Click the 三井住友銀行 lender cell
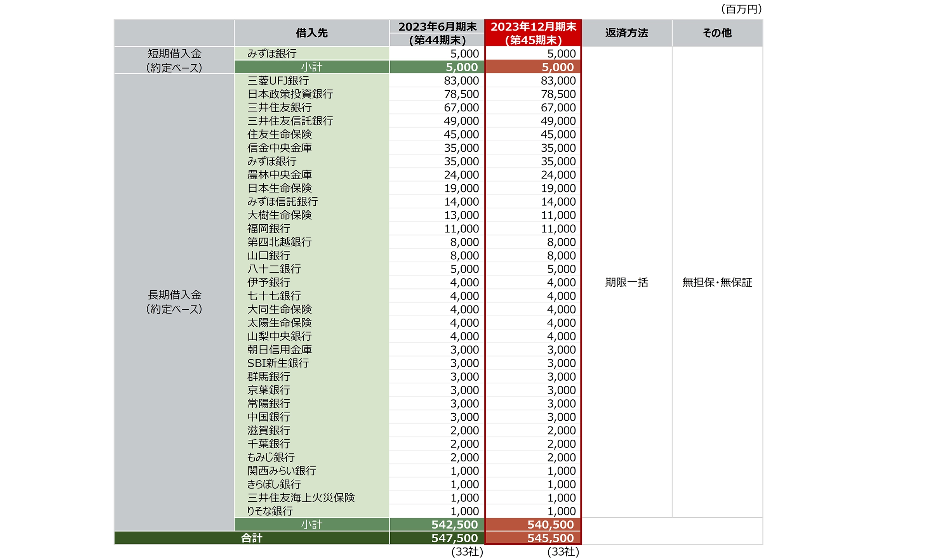 click(x=312, y=107)
